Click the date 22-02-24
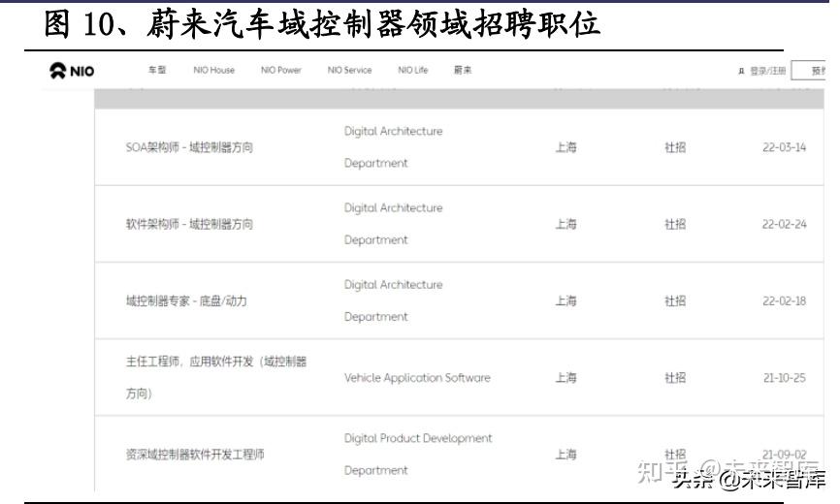 pos(785,224)
